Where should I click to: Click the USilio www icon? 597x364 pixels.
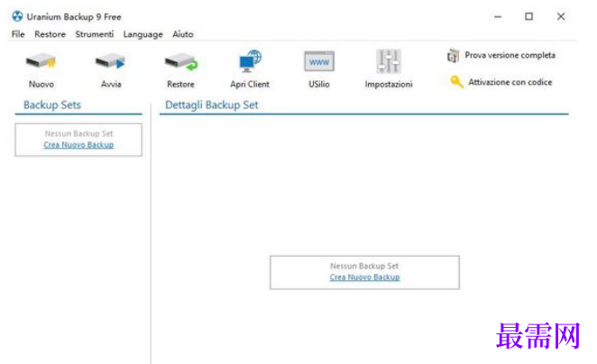(319, 61)
